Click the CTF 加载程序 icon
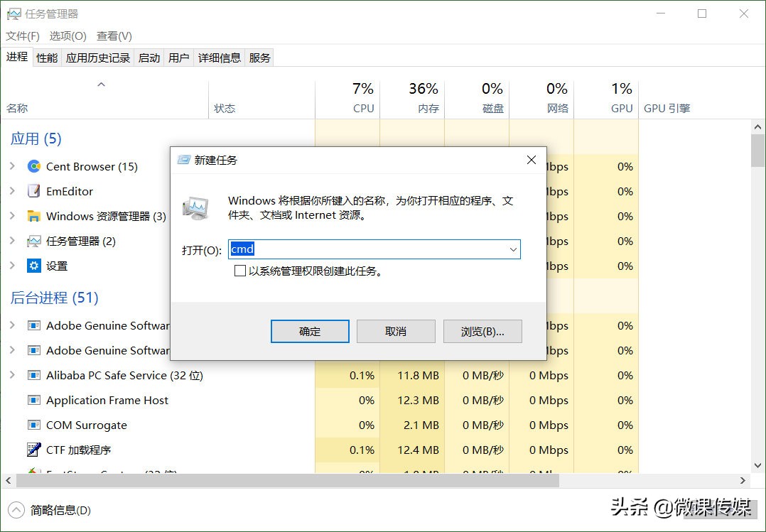The height and width of the screenshot is (532, 766). pos(33,450)
